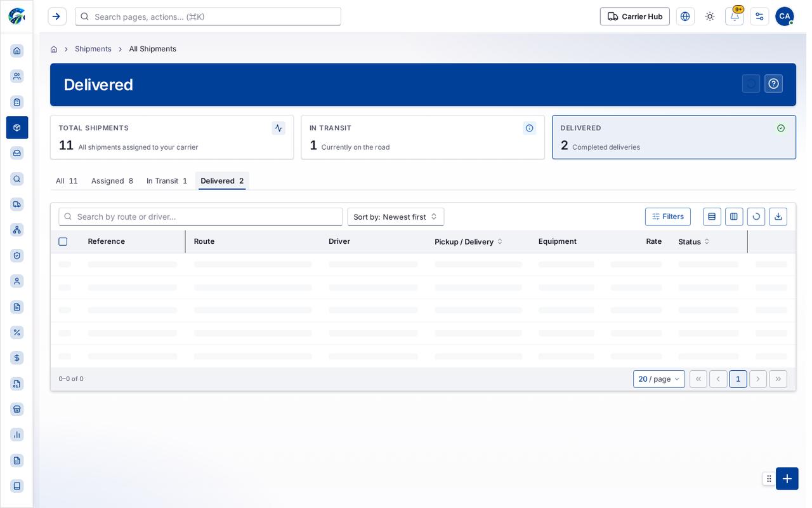Sort by the Pickup / Delivery column
The image size is (812, 508).
pos(469,242)
